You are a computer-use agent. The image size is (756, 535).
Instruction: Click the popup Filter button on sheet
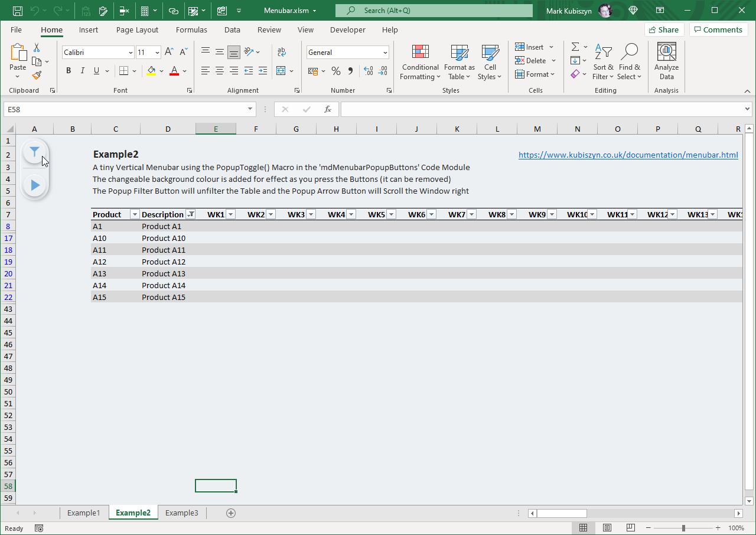[x=35, y=152]
